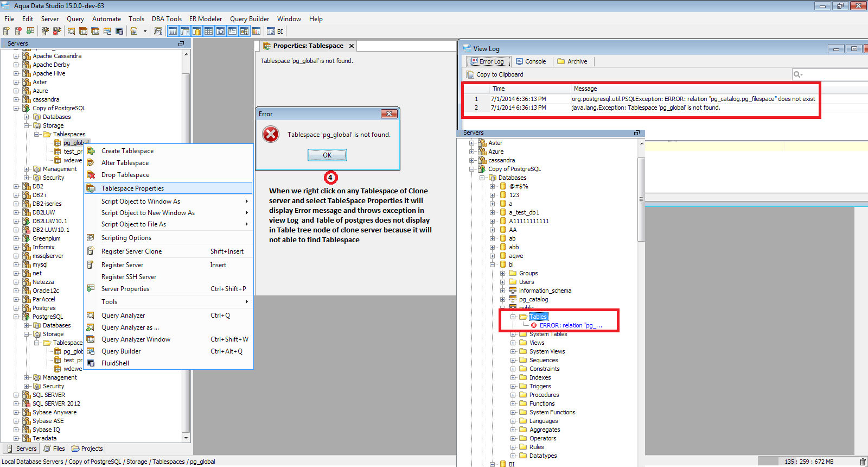
Task: Click the FluidShell icon in context menu
Action: (x=91, y=363)
